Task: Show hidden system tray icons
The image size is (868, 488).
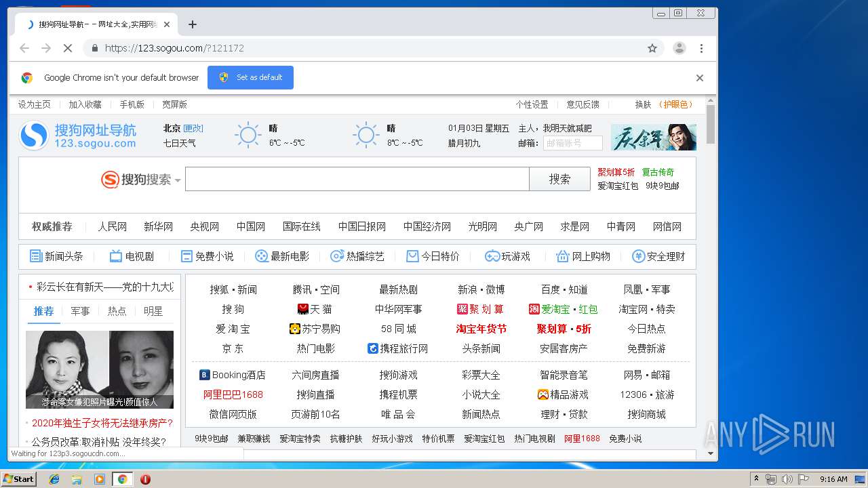Action: pos(756,479)
